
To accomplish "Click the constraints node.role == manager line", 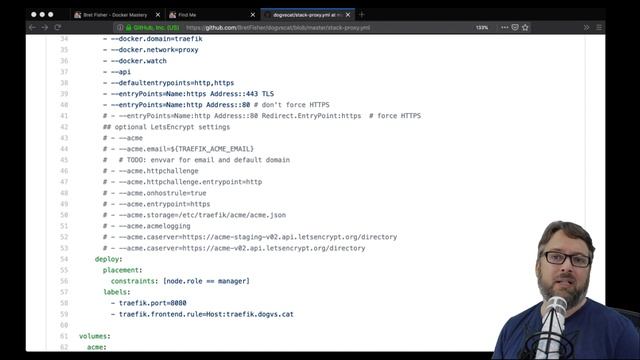I will point(180,281).
